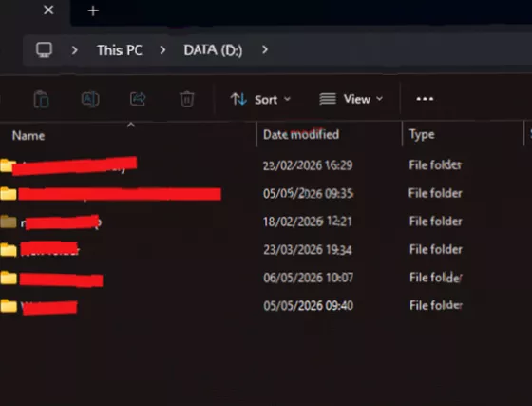Image resolution: width=532 pixels, height=406 pixels.
Task: Click the Paste clipboard icon
Action: tap(42, 100)
